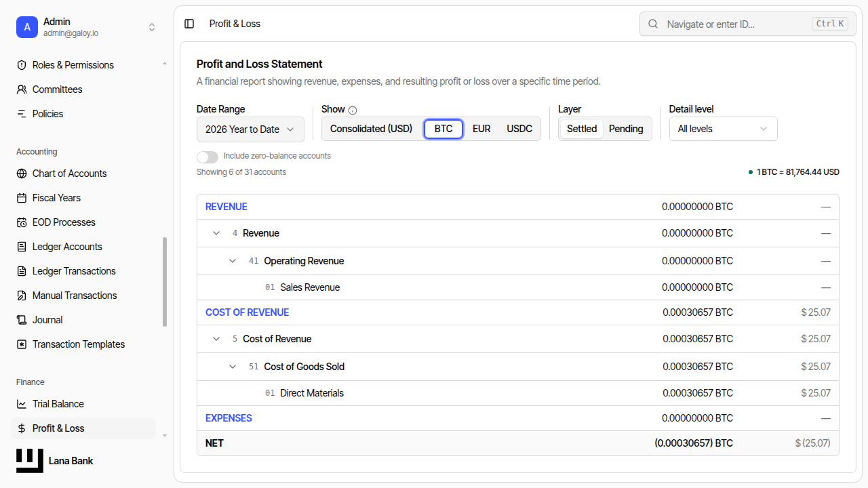Switch currency view to EUR
Image resolution: width=868 pixels, height=488 pixels.
point(481,129)
